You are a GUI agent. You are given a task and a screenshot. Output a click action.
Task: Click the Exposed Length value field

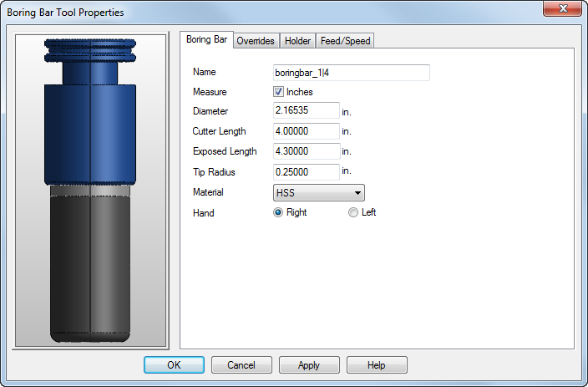pyautogui.click(x=307, y=151)
